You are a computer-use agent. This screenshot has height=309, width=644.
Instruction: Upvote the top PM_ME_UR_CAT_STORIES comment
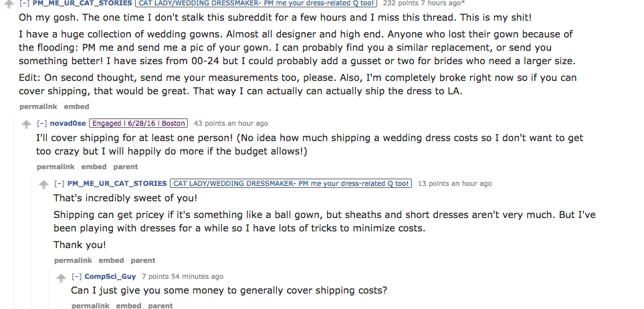coord(9,3)
